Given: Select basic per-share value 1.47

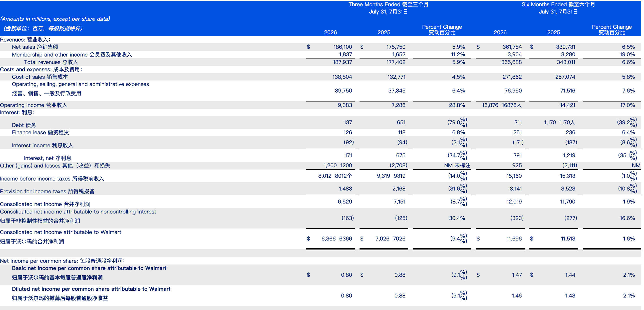Looking at the screenshot, I should point(517,275).
